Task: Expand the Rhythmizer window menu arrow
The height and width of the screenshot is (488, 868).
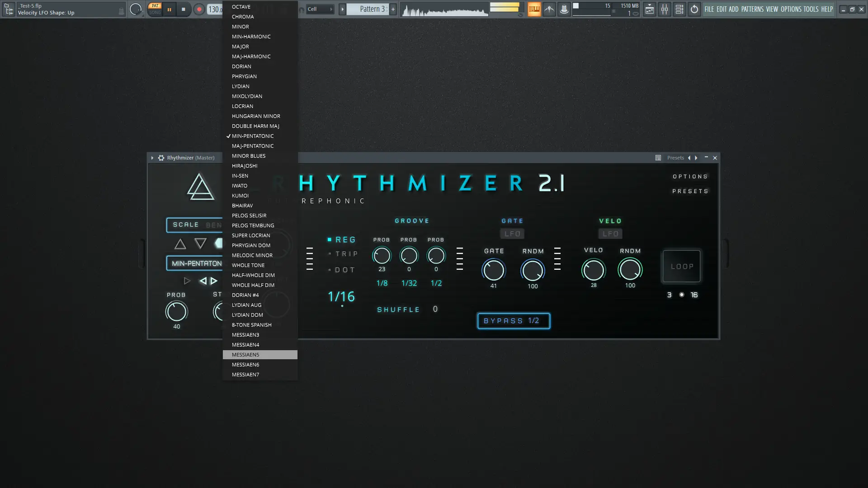Action: click(x=152, y=158)
